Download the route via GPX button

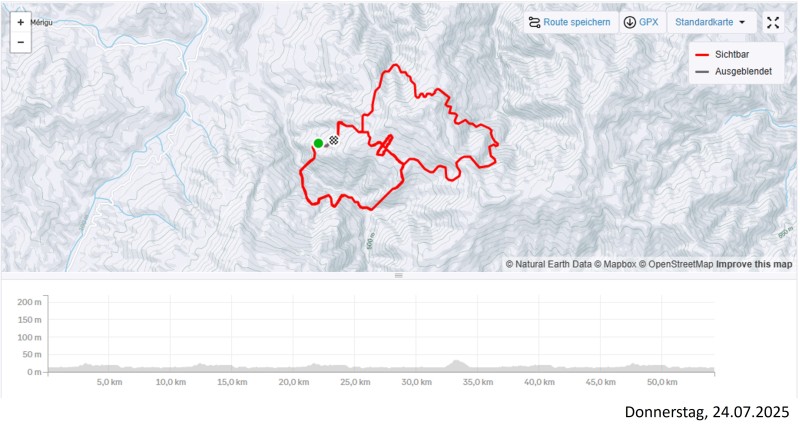point(641,22)
